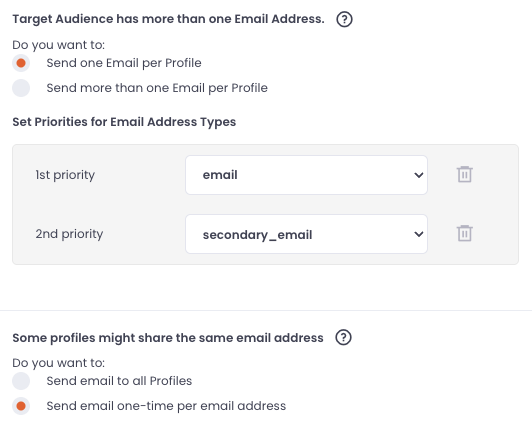532x438 pixels.
Task: Expand chevron arrow beside secondary_email value
Action: point(419,234)
